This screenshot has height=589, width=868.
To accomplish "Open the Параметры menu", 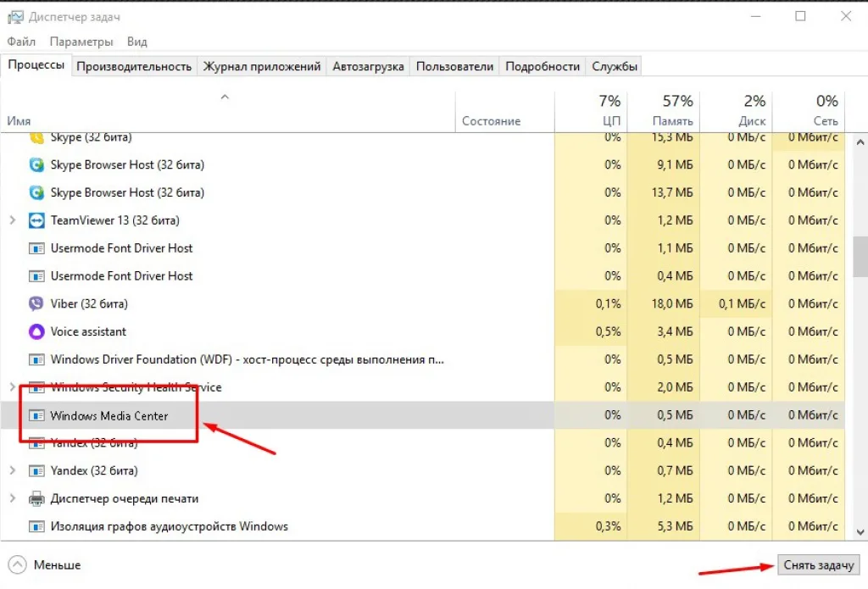I will [x=81, y=42].
